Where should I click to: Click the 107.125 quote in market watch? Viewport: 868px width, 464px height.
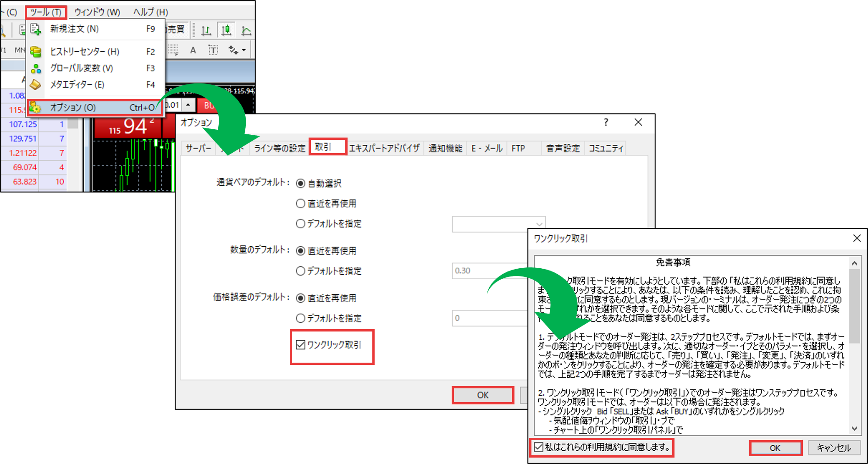tap(23, 124)
